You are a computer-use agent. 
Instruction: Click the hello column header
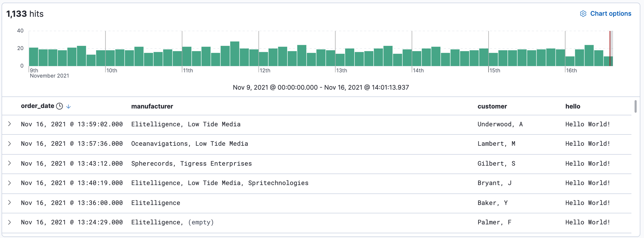(x=572, y=106)
